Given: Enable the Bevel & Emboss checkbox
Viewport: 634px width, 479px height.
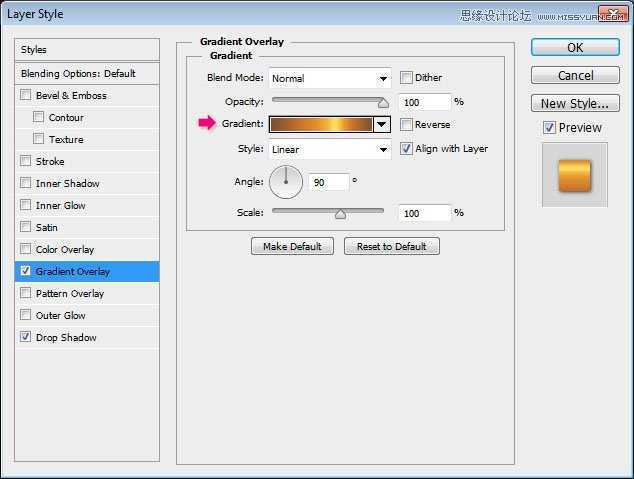Looking at the screenshot, I should (25, 95).
